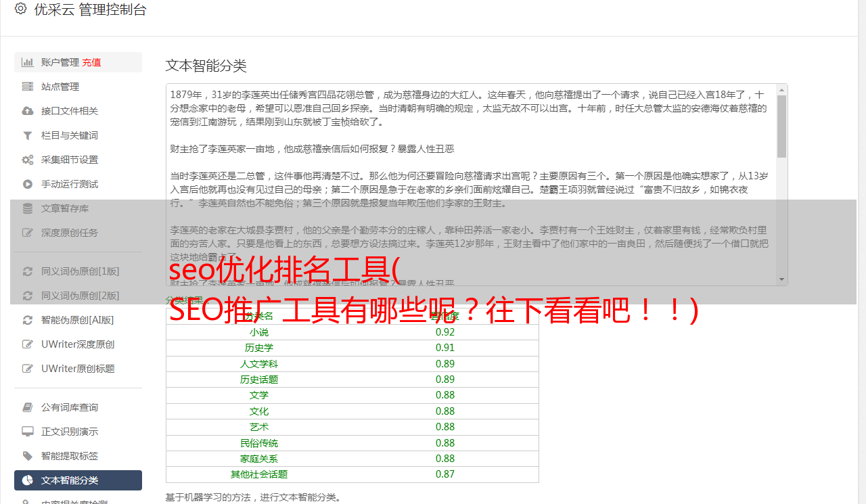Click the 0.91 confidence value

click(445, 348)
